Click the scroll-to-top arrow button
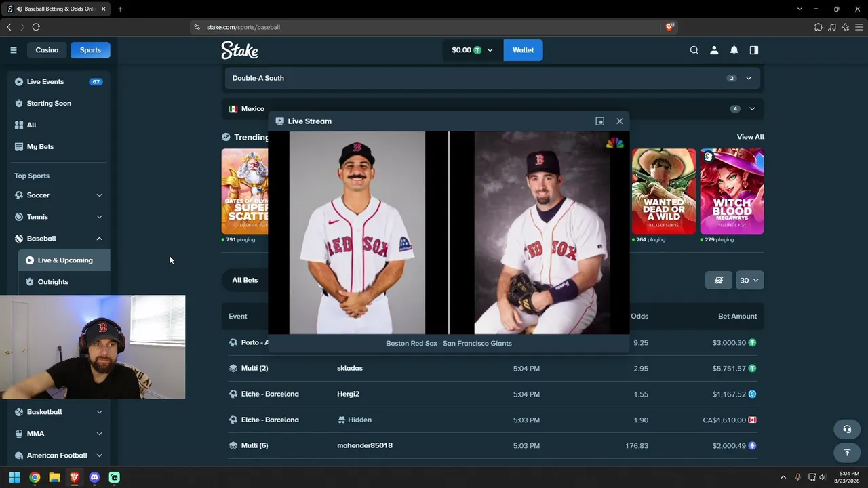Viewport: 868px width, 488px height. [x=846, y=453]
